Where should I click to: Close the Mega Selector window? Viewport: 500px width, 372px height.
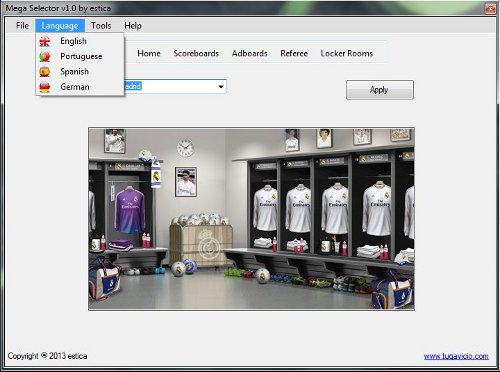click(490, 8)
